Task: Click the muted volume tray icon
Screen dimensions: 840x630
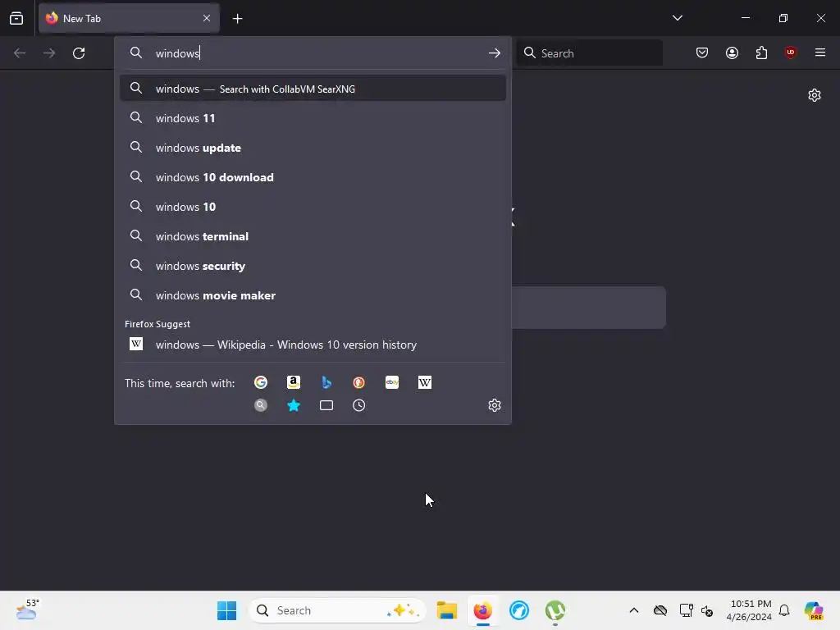Action: [x=707, y=610]
